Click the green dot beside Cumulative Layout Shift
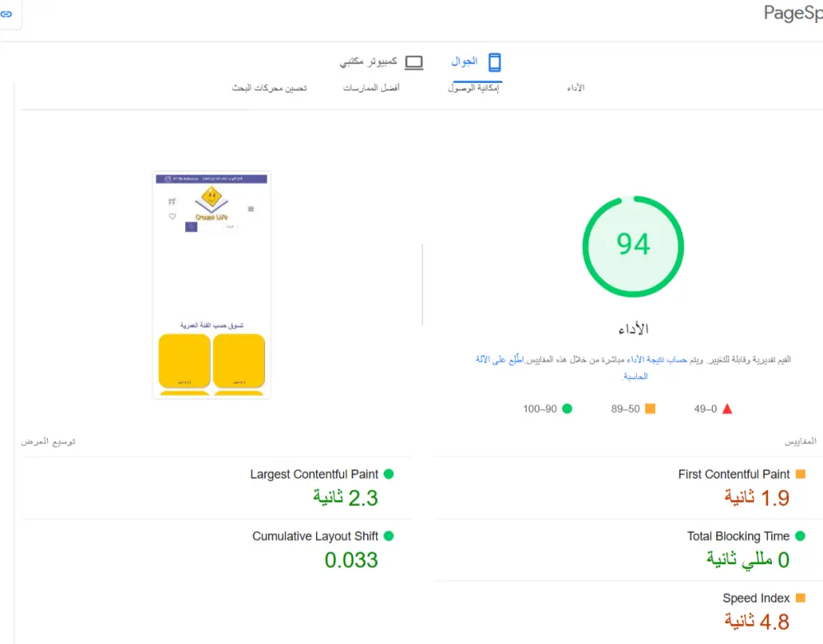The image size is (823, 644). point(388,535)
